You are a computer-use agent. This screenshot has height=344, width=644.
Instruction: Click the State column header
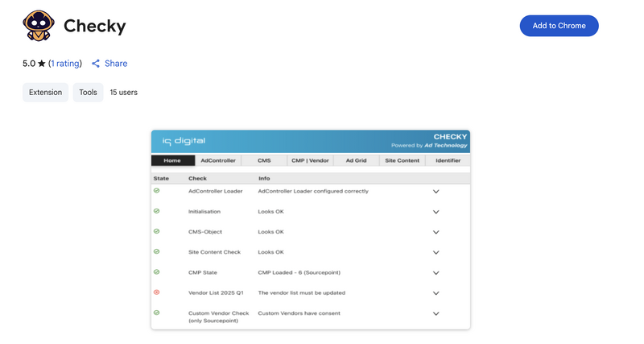coord(161,178)
